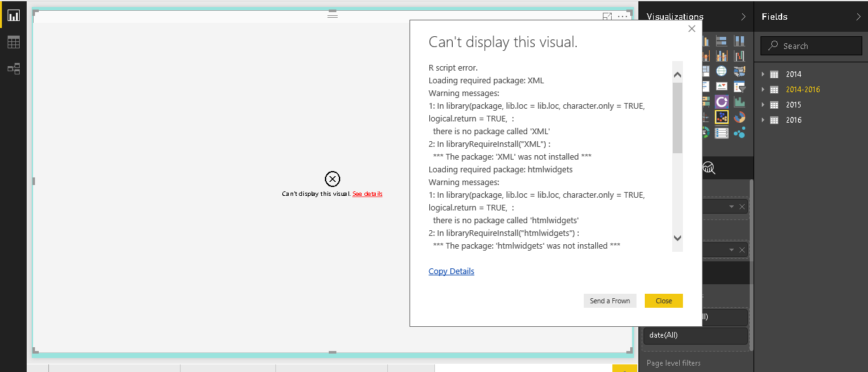
Task: Click Send a Frown button
Action: pos(610,301)
